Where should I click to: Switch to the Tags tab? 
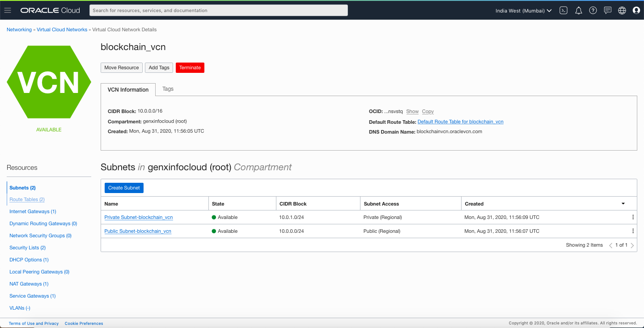[x=168, y=89]
